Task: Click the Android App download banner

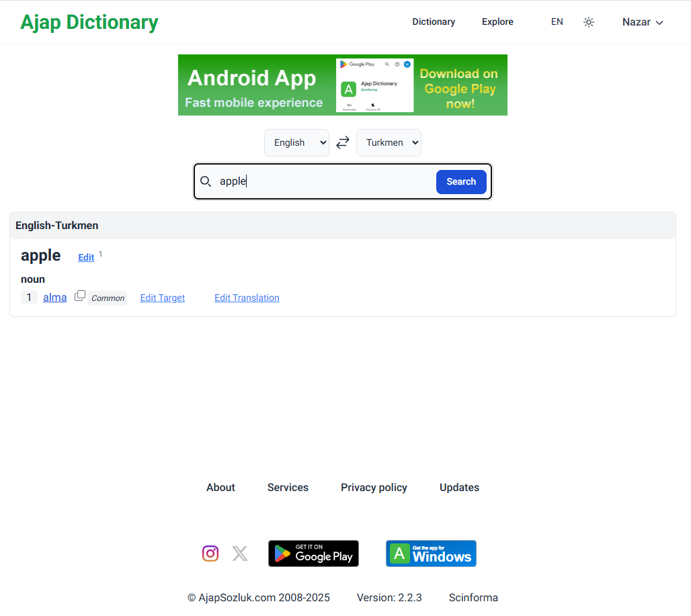Action: 343,85
